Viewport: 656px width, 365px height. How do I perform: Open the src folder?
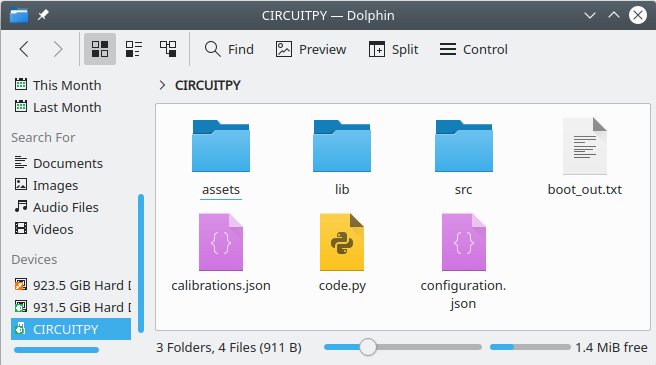[464, 146]
